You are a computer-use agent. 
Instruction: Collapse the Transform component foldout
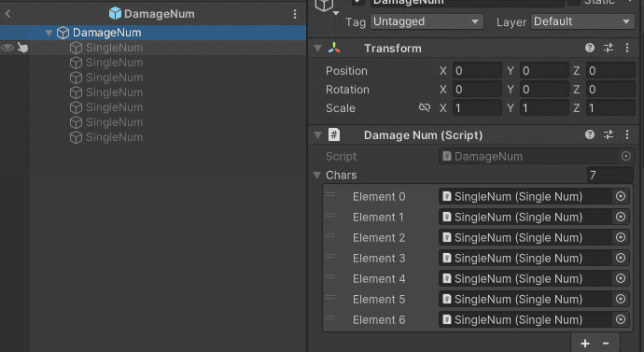317,49
